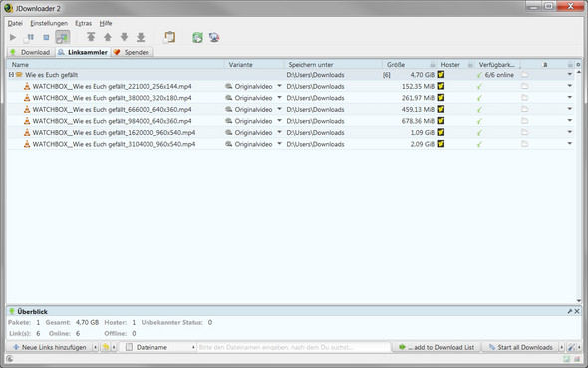Open bottom bar settings wrench icon
588x368 pixels.
point(572,347)
